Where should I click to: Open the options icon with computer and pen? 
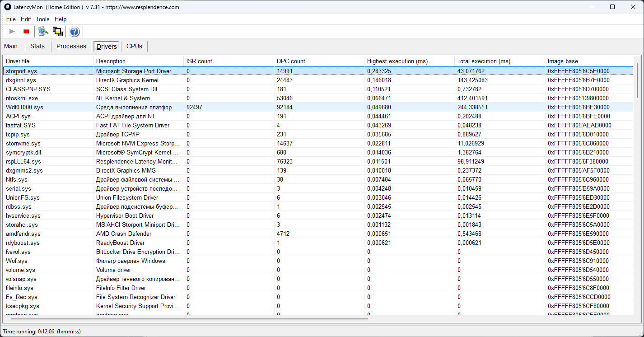click(x=43, y=31)
